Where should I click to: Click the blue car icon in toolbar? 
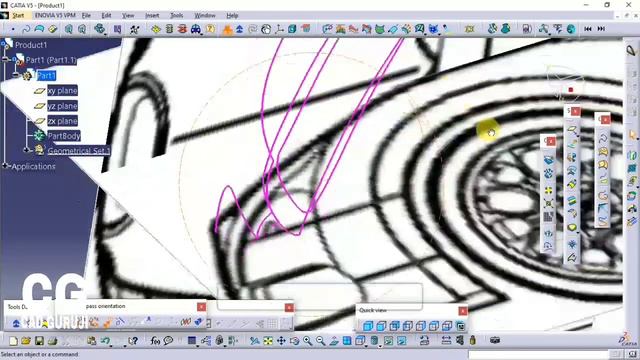[196, 29]
